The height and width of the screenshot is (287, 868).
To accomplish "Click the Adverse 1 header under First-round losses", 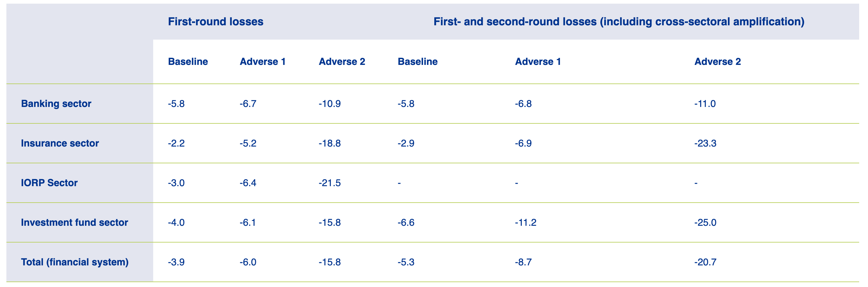I will coord(263,62).
